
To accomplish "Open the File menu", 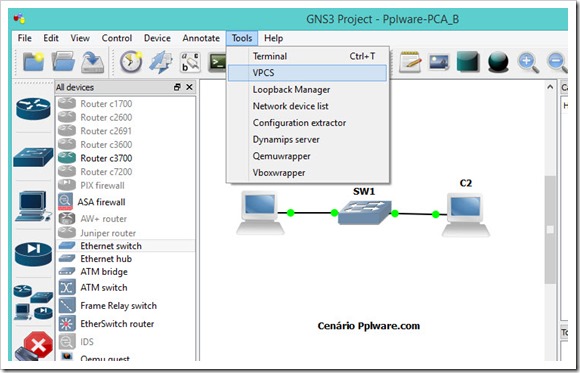I will [x=25, y=38].
